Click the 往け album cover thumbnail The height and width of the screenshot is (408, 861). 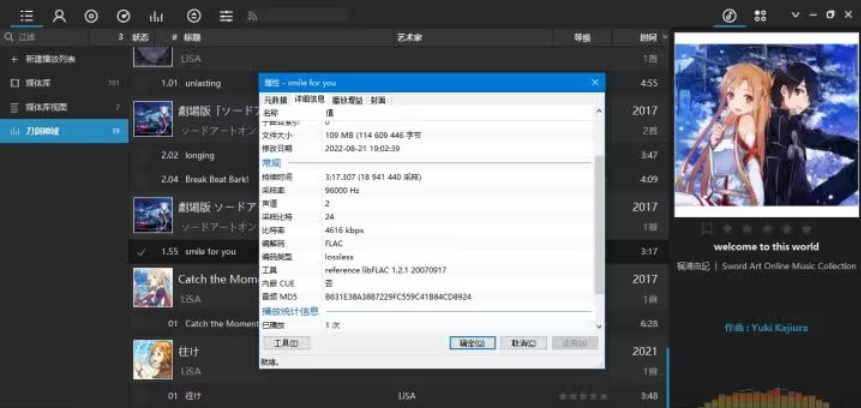[153, 360]
